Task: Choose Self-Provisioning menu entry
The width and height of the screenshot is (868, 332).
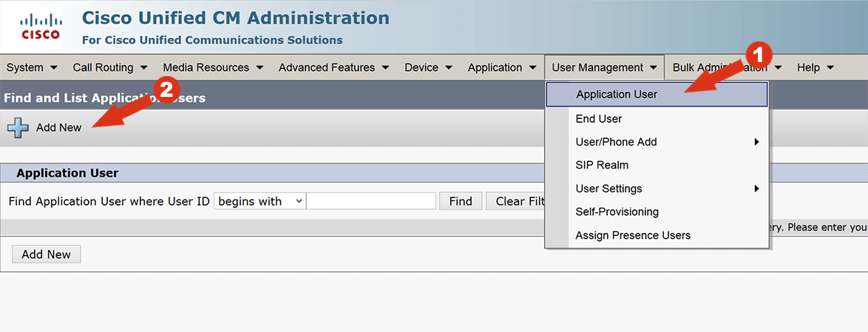Action: 657,212
